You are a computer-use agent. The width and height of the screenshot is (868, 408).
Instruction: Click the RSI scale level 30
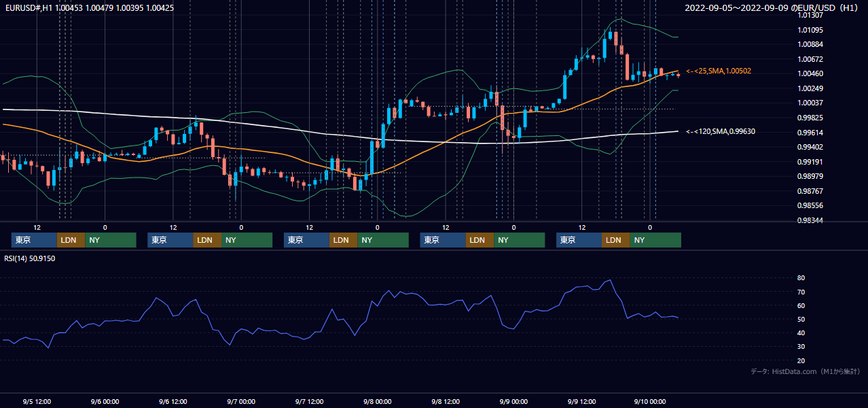click(801, 347)
